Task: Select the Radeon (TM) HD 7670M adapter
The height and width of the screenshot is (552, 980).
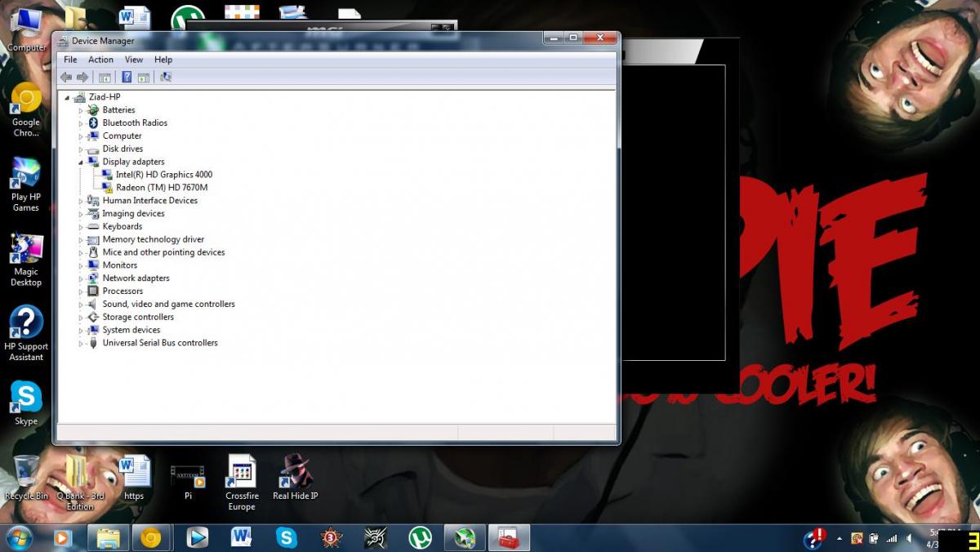Action: click(x=162, y=188)
